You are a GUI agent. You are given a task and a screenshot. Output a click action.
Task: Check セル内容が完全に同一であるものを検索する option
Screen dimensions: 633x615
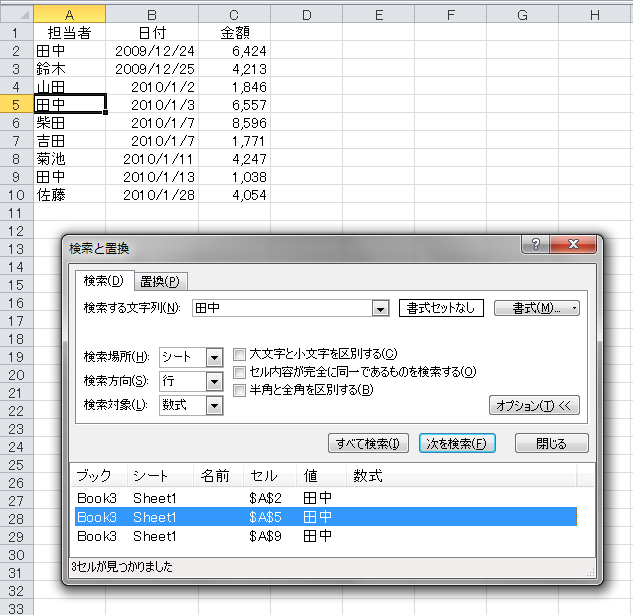pos(240,372)
